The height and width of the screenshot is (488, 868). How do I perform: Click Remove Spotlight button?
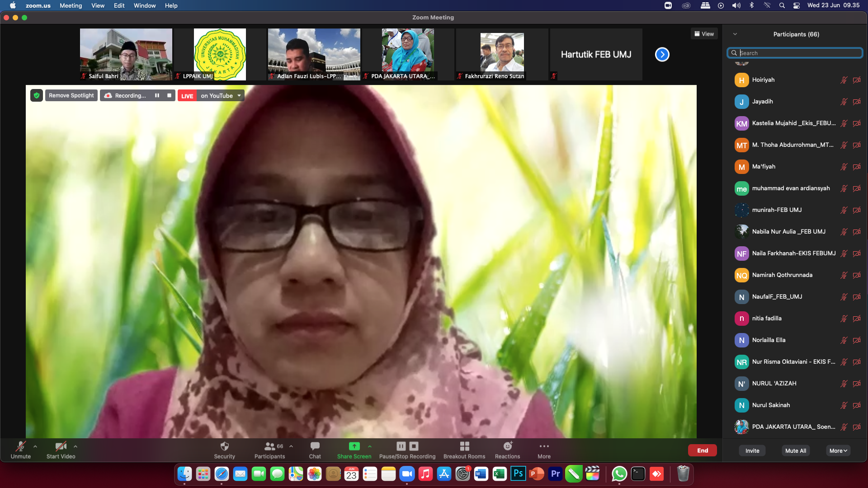coord(71,95)
